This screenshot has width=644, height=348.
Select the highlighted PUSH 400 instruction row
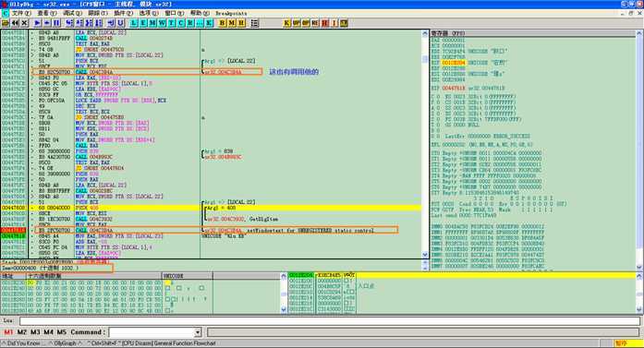[211, 208]
